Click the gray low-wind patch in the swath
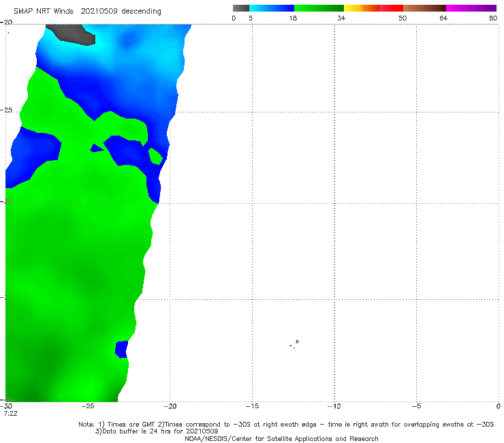 72,34
